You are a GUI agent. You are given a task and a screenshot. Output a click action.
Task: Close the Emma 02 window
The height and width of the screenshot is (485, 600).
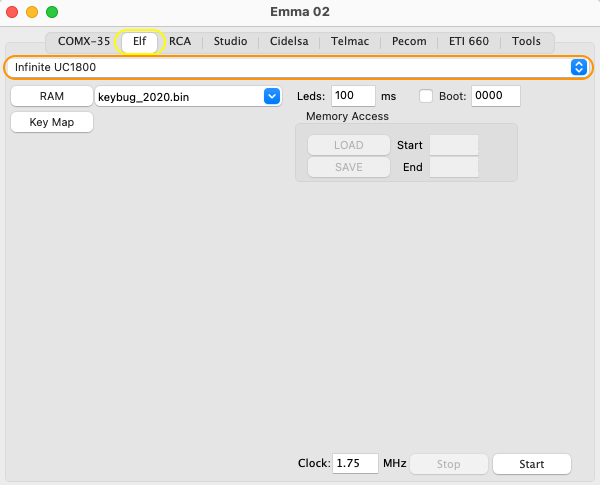(x=12, y=12)
